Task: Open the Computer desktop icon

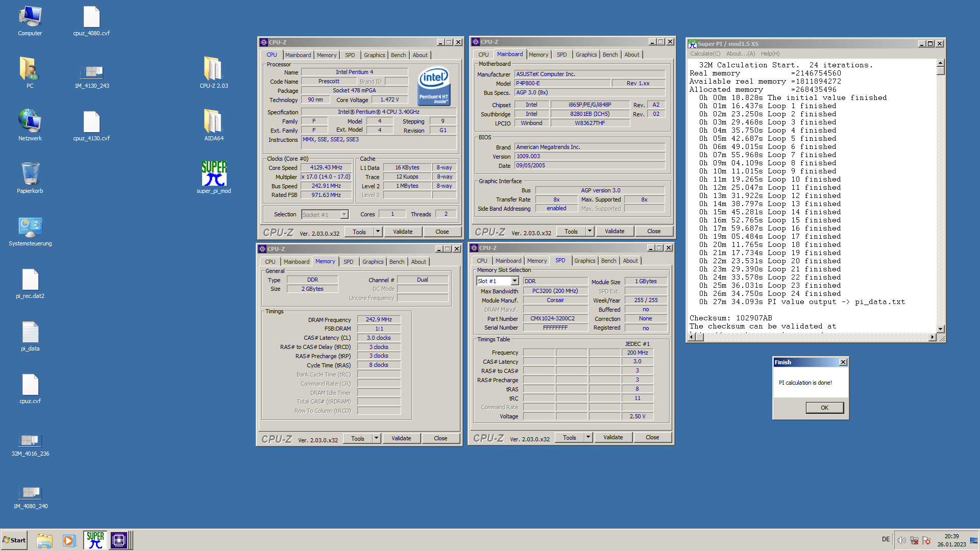Action: [30, 21]
